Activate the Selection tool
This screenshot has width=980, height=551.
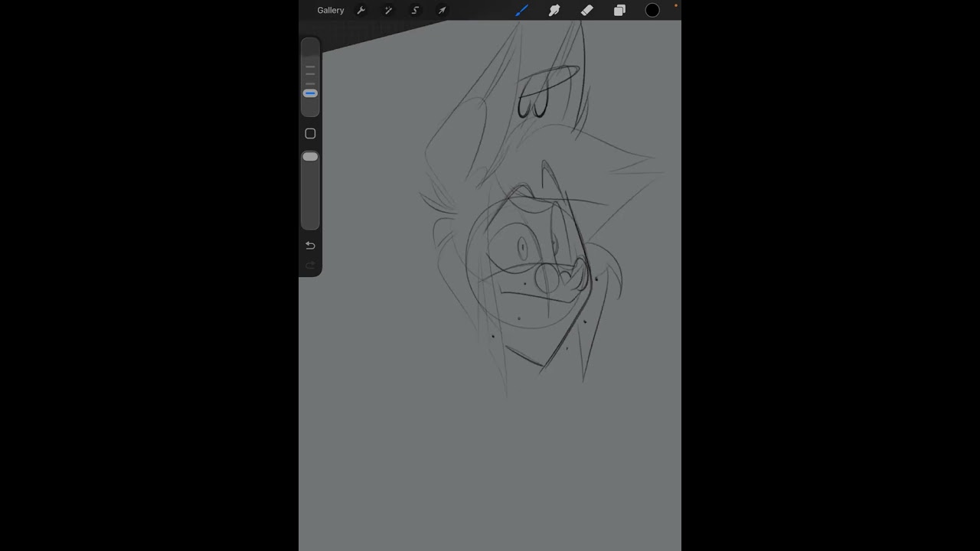415,11
